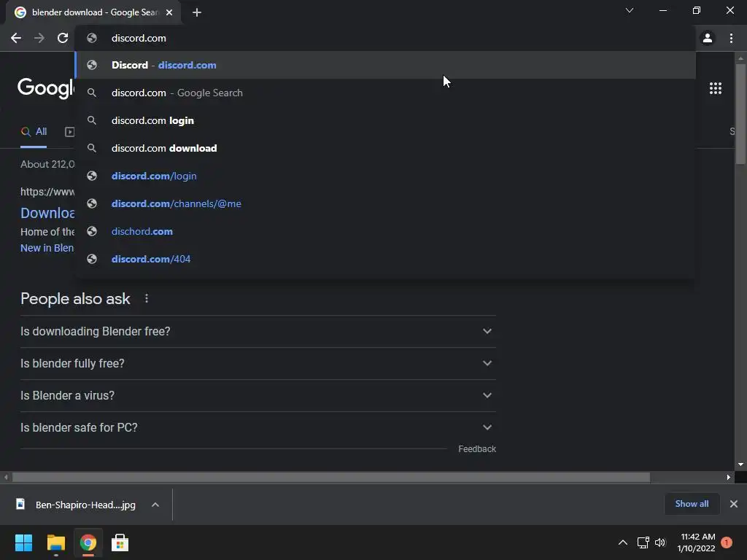Viewport: 747px width, 560px height.
Task: Open Microsoft Store from taskbar
Action: (x=120, y=542)
